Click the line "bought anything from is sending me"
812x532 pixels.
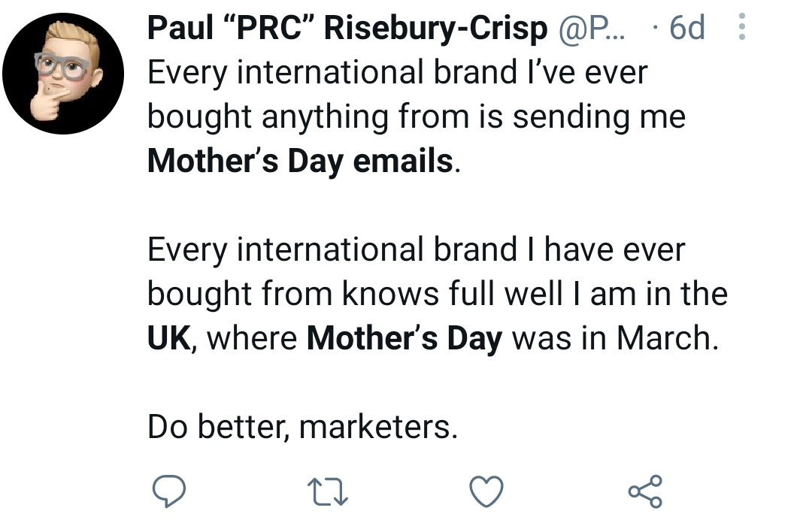click(x=416, y=117)
